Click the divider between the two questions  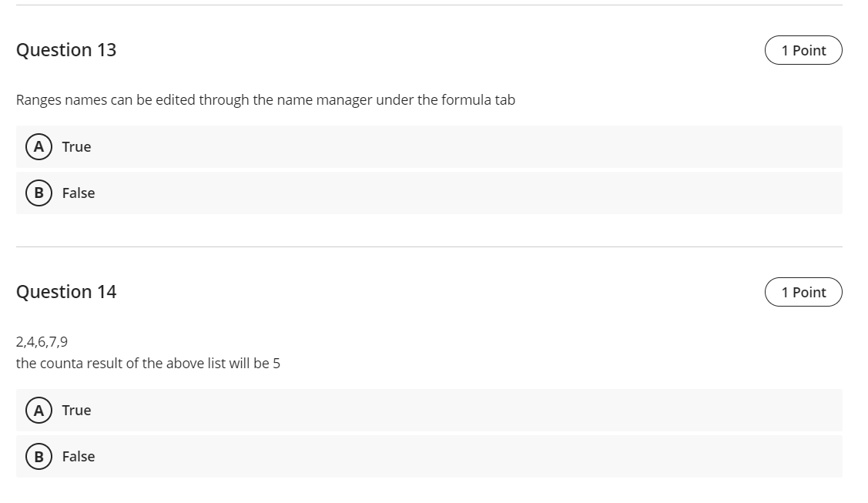428,248
